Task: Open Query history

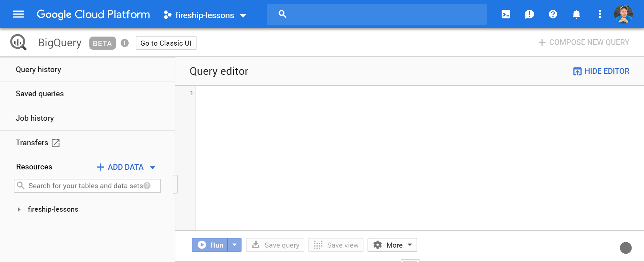Action: click(x=38, y=69)
